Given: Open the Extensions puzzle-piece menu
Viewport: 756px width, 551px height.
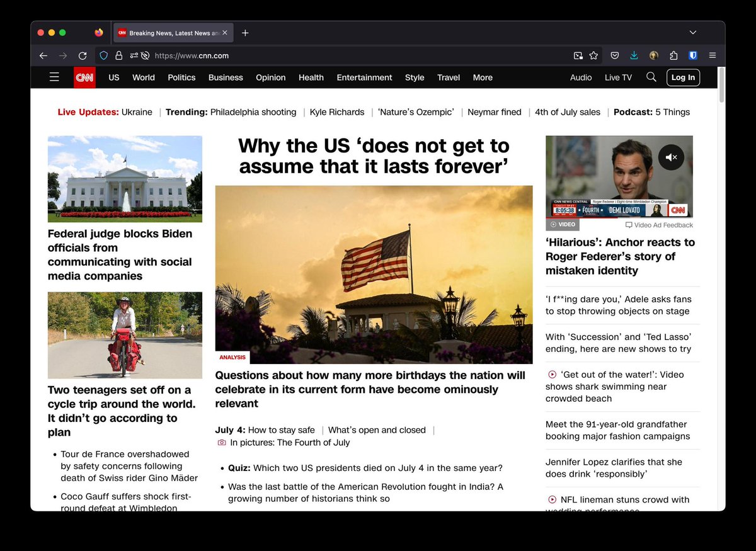Looking at the screenshot, I should pyautogui.click(x=673, y=55).
